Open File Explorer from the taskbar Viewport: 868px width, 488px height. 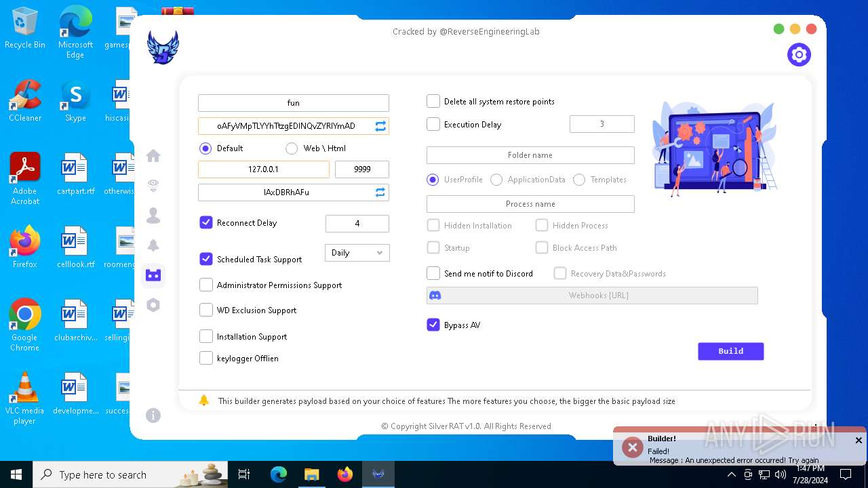(x=311, y=474)
